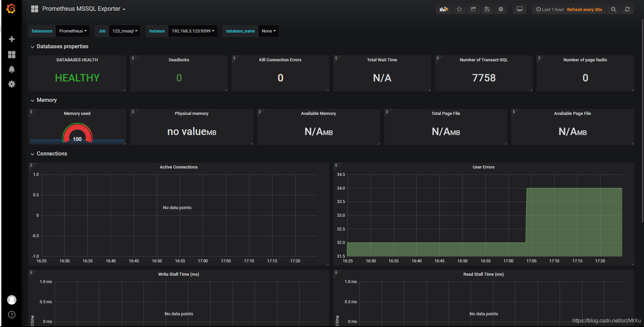This screenshot has height=327, width=644.
Task: Open the Deadlocks panel title menu
Action: click(x=179, y=60)
